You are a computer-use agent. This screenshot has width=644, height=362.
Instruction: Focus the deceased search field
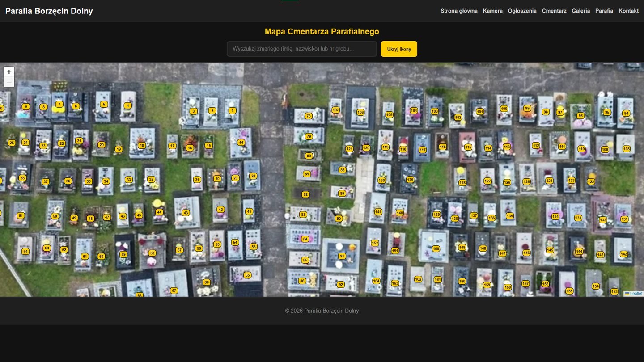(302, 49)
